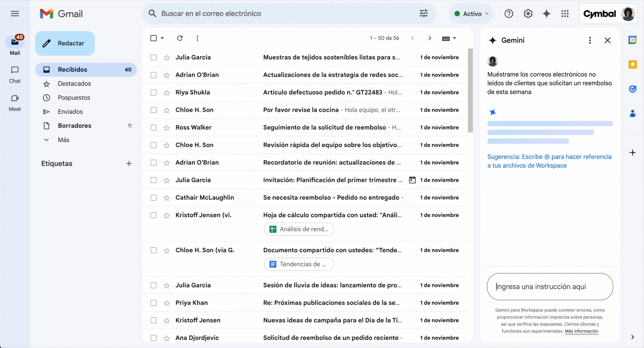Open Meet from the left rail
This screenshot has height=348, width=644.
click(15, 103)
